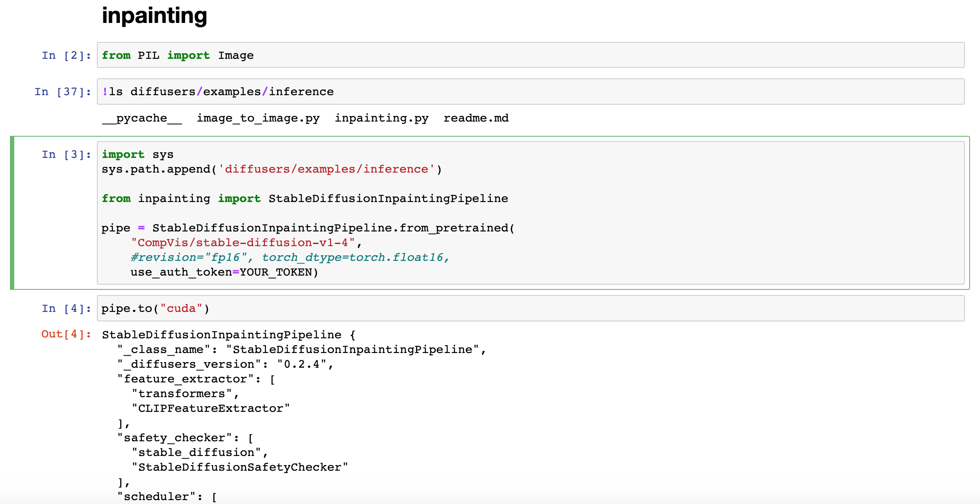980x504 pixels.
Task: Click the In [4]: cell prompt
Action: coord(66,308)
